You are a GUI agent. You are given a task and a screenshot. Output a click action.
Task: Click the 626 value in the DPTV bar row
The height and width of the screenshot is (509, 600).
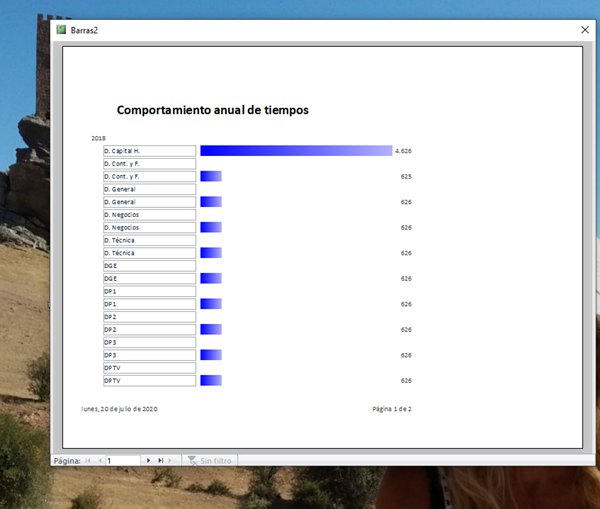[406, 380]
